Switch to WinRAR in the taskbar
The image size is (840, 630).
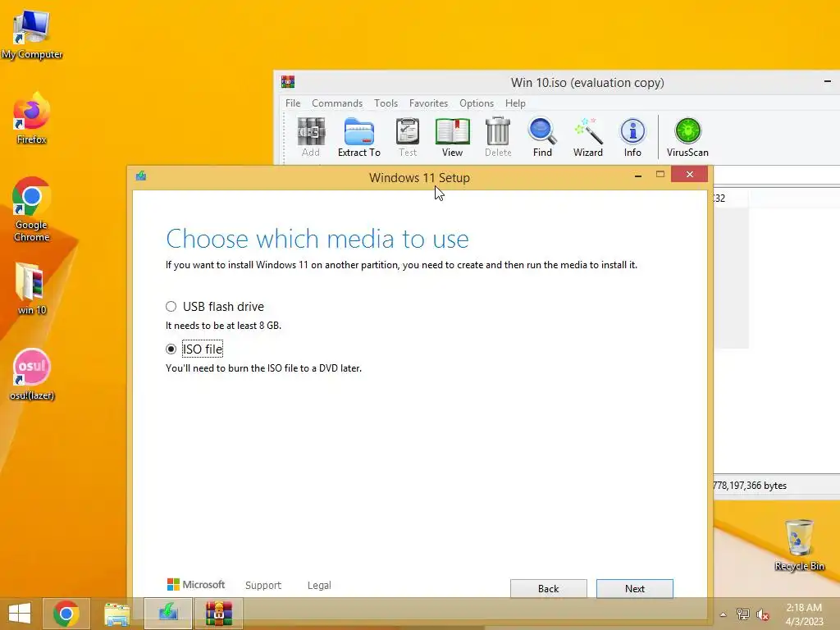(x=218, y=614)
